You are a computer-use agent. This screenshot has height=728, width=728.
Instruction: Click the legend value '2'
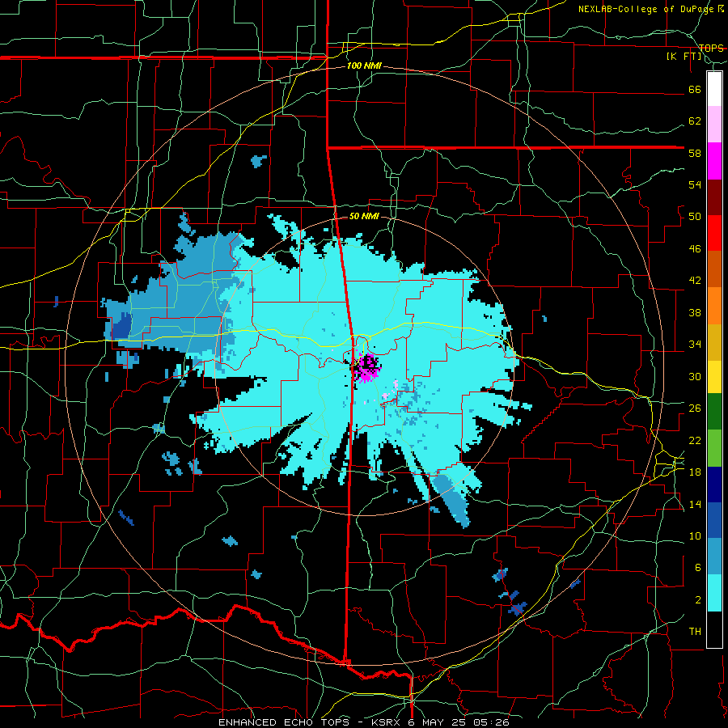[x=698, y=600]
